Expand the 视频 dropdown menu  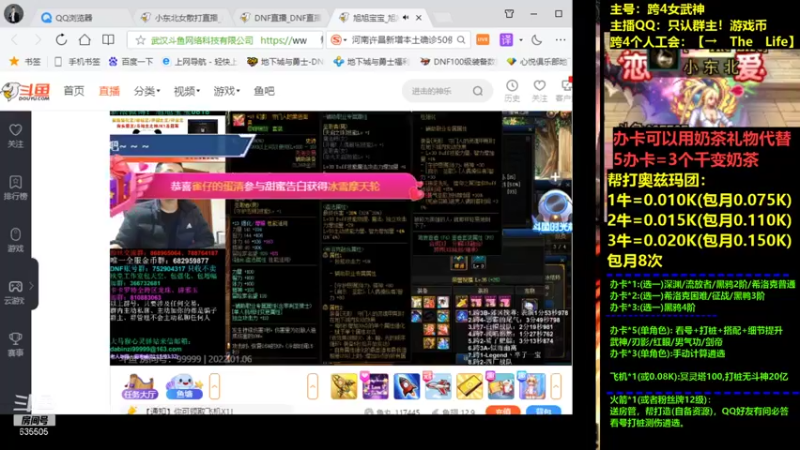[186, 91]
